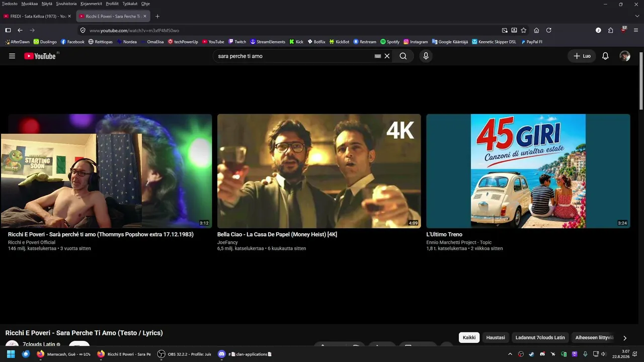This screenshot has height=362, width=644.
Task: Select the Haustasi filter chip
Action: pyautogui.click(x=496, y=338)
